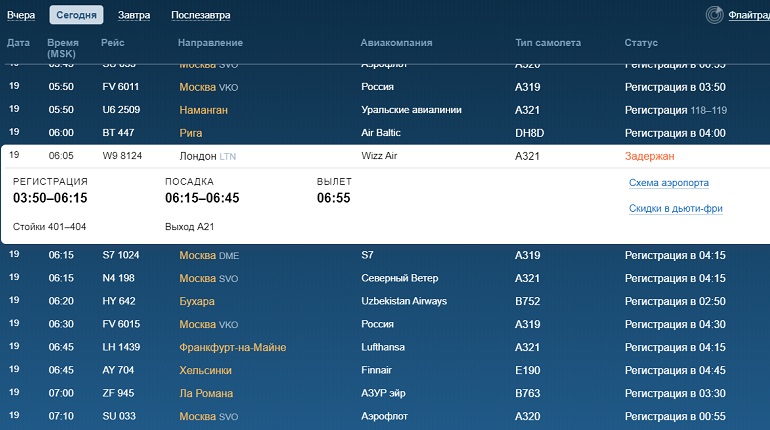Open the Франкфурт-на-Майне destination link

pos(232,348)
